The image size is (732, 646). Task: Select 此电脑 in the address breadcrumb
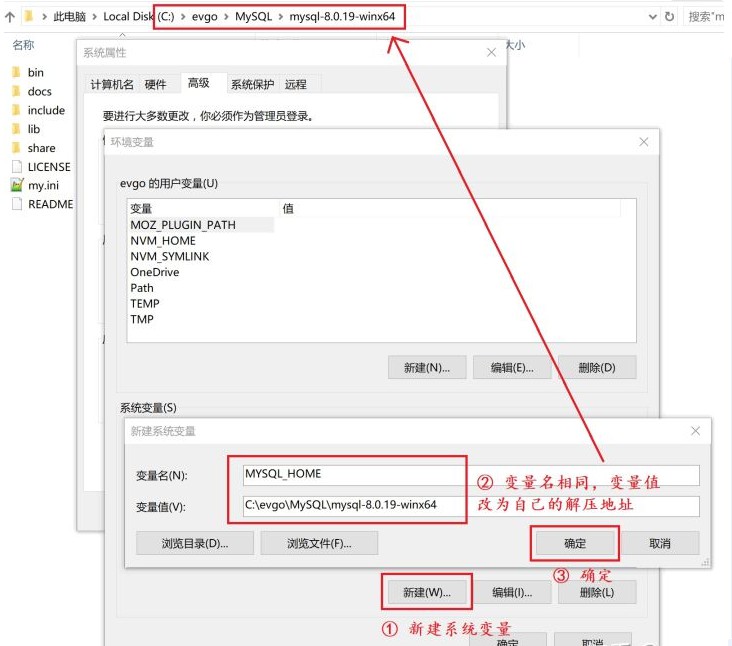(70, 17)
